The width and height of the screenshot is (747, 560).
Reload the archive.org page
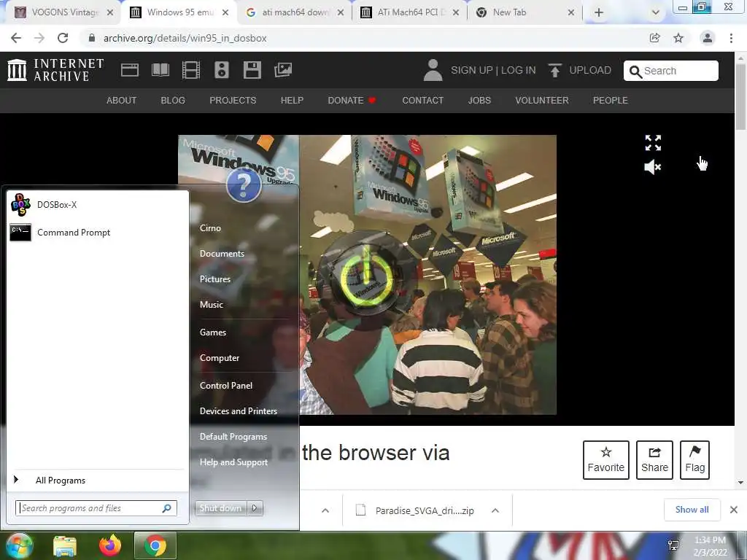63,38
